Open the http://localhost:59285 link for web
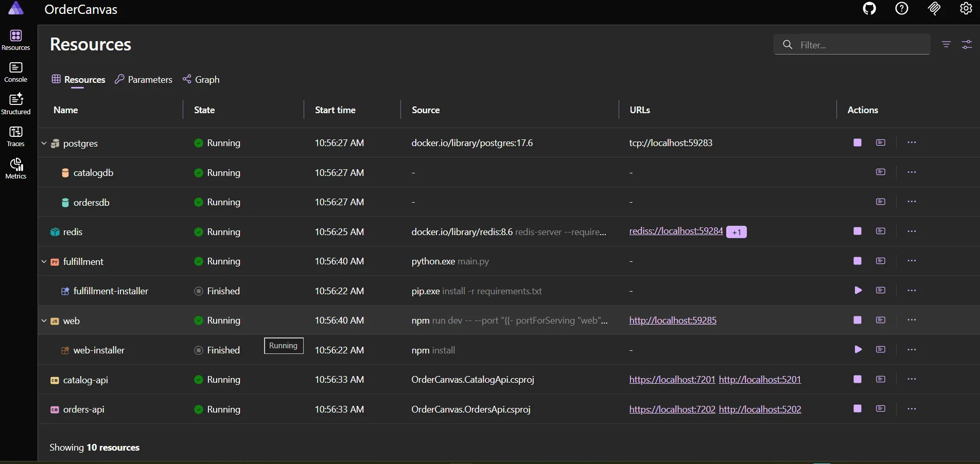Screen dimensions: 980x464 pos(672,320)
